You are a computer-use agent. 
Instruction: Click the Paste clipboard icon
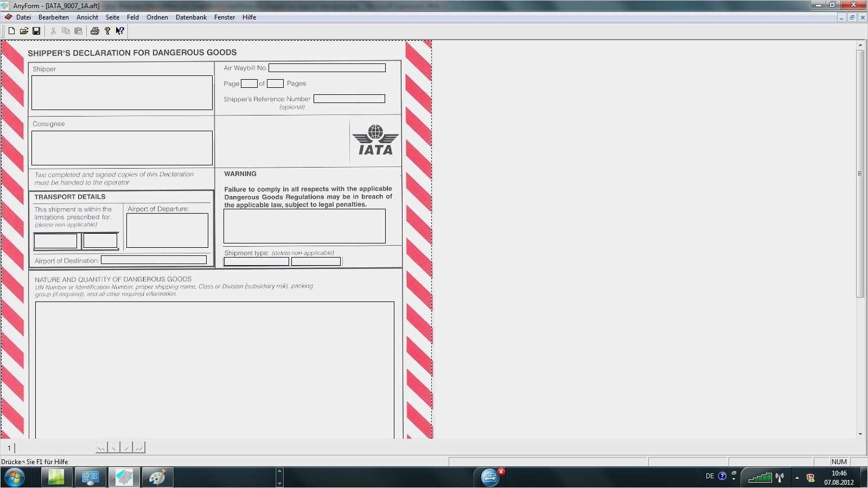pyautogui.click(x=78, y=31)
